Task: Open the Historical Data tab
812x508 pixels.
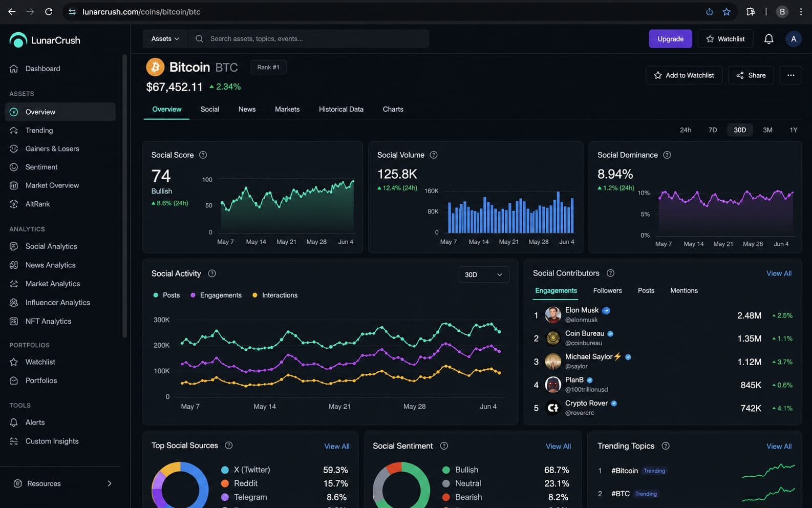Action: 341,110
